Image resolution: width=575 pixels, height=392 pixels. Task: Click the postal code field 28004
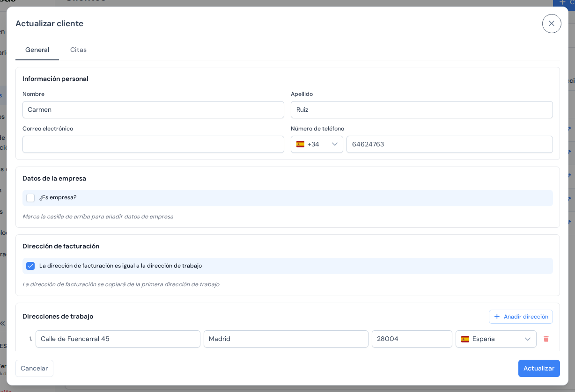(412, 339)
